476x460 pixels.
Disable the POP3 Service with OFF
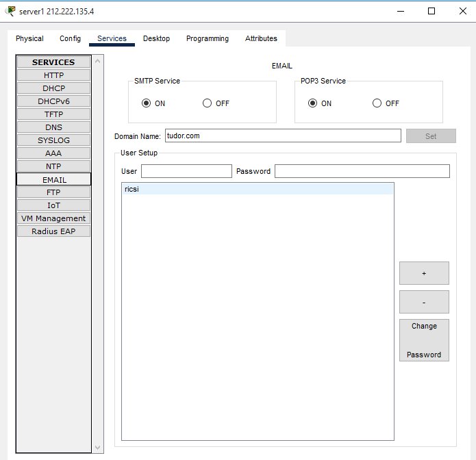pyautogui.click(x=377, y=103)
